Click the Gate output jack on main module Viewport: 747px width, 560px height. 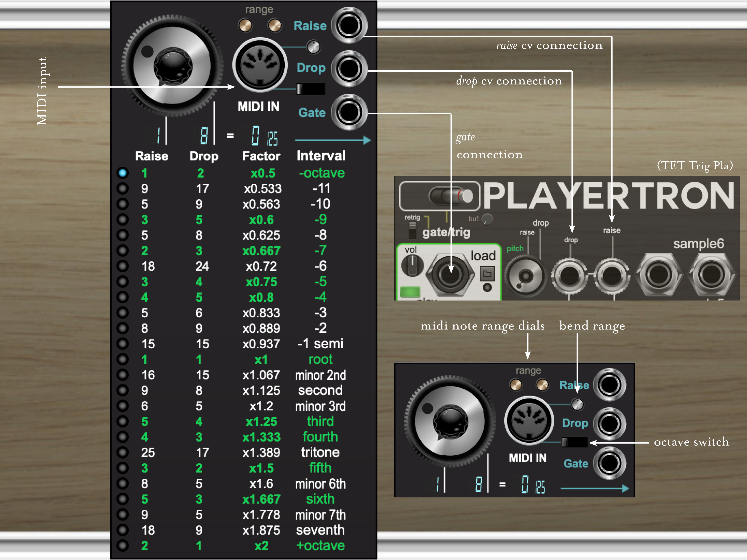click(349, 112)
